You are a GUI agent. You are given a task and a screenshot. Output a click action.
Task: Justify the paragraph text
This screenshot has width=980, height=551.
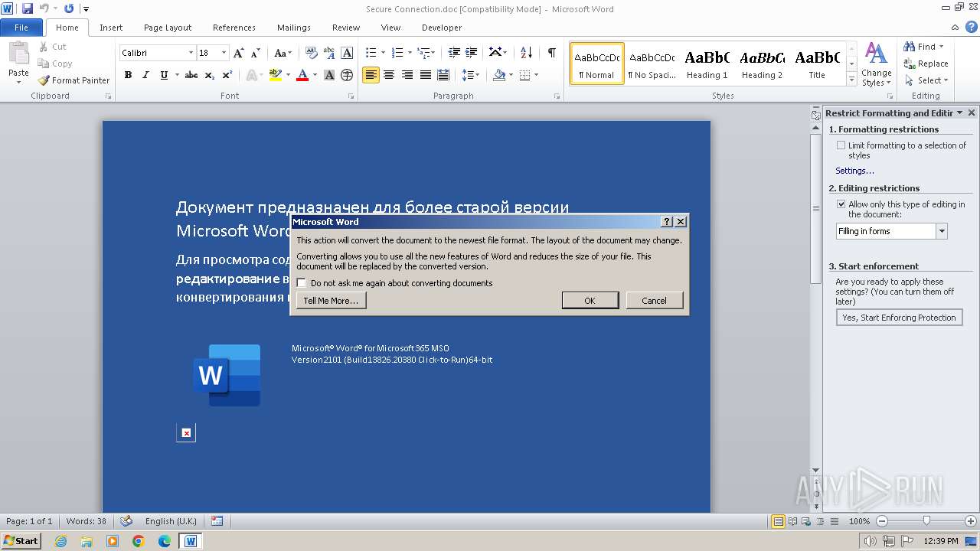(x=426, y=75)
